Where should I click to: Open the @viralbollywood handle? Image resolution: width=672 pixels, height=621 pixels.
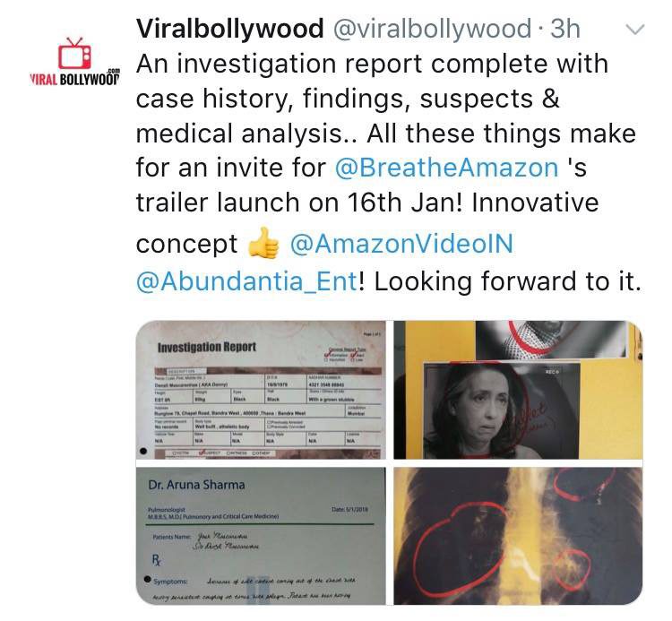(432, 29)
